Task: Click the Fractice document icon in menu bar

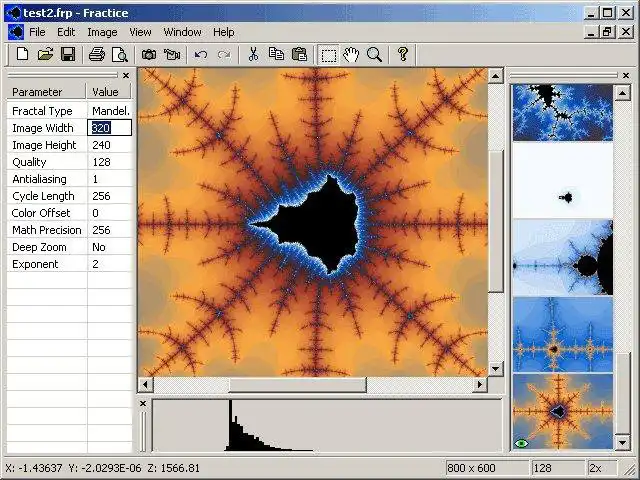Action: tap(16, 32)
